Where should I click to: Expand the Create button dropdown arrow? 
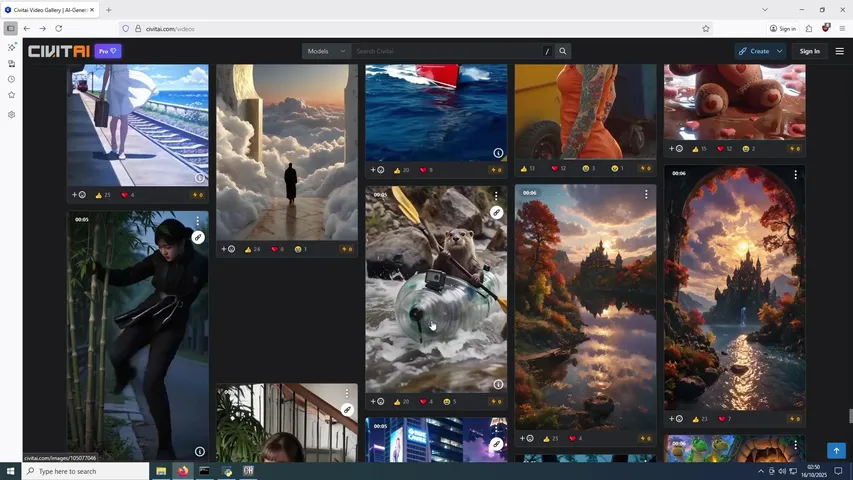(x=780, y=51)
